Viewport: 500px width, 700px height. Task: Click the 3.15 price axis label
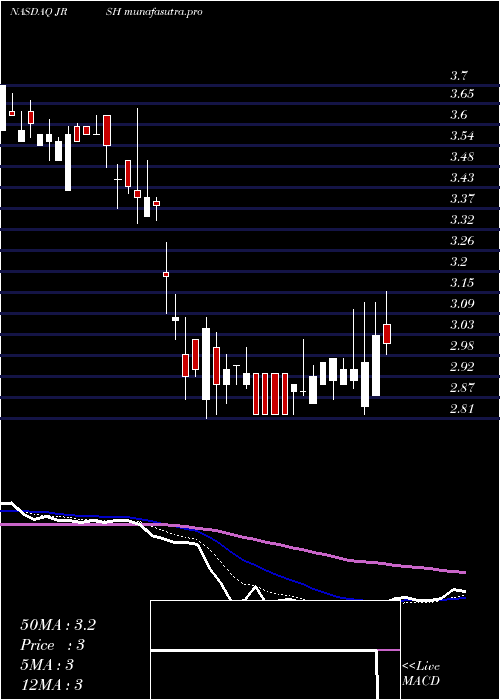tap(462, 283)
